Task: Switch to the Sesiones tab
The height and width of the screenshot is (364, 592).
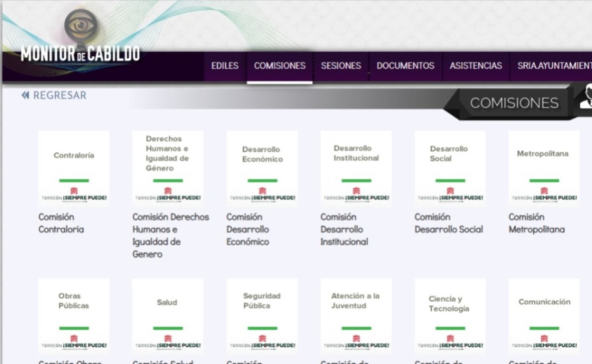Action: [x=341, y=66]
